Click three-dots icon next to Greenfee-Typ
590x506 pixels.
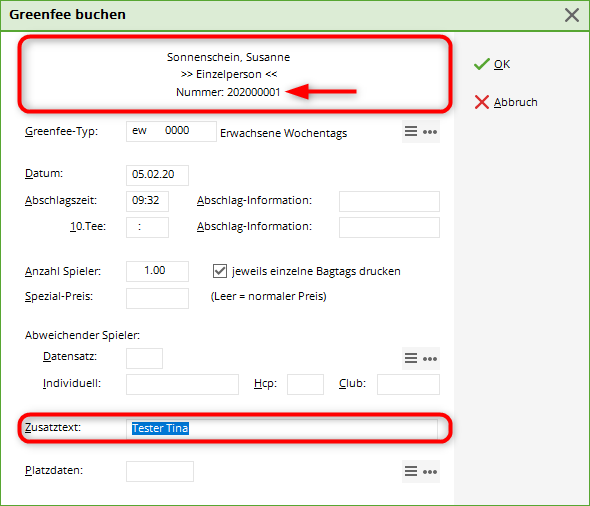pos(430,132)
